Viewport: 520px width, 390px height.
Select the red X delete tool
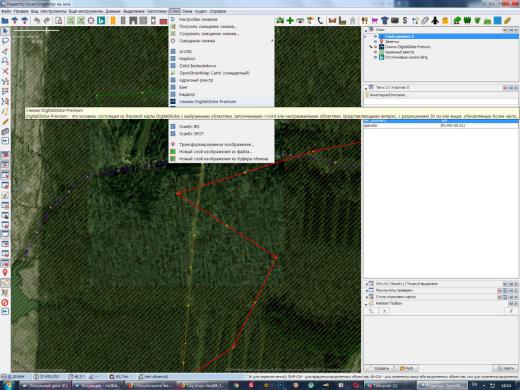(5, 71)
